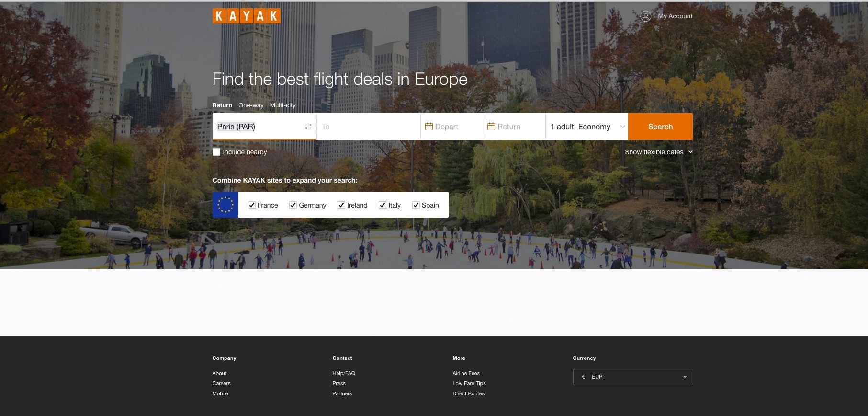Switch to the One-way trip tab
Viewport: 868px width, 416px height.
coord(251,105)
